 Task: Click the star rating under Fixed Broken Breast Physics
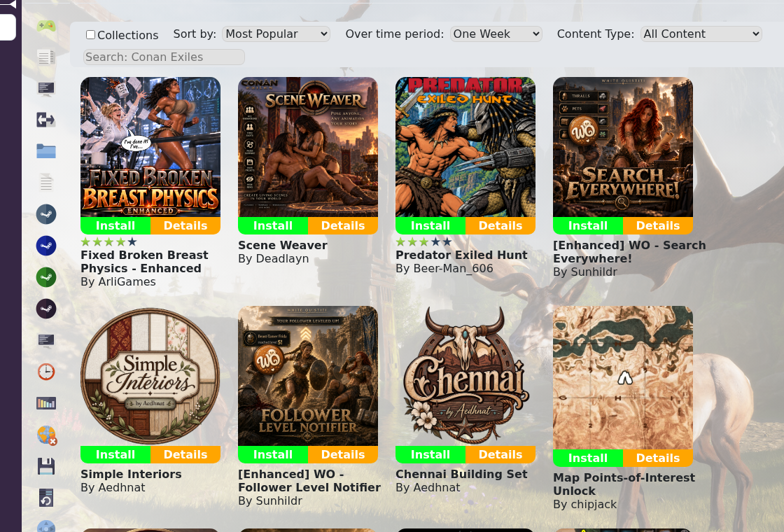click(109, 242)
